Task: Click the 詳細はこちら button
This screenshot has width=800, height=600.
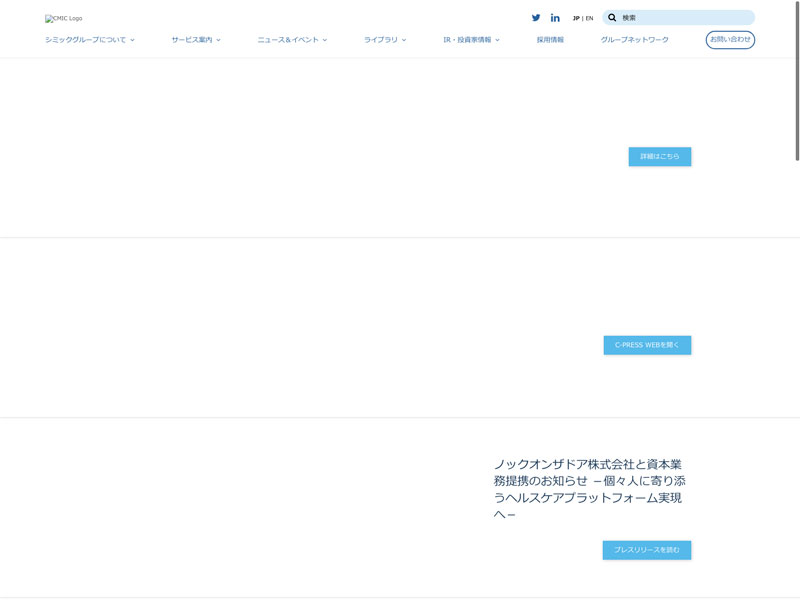Action: [x=659, y=157]
